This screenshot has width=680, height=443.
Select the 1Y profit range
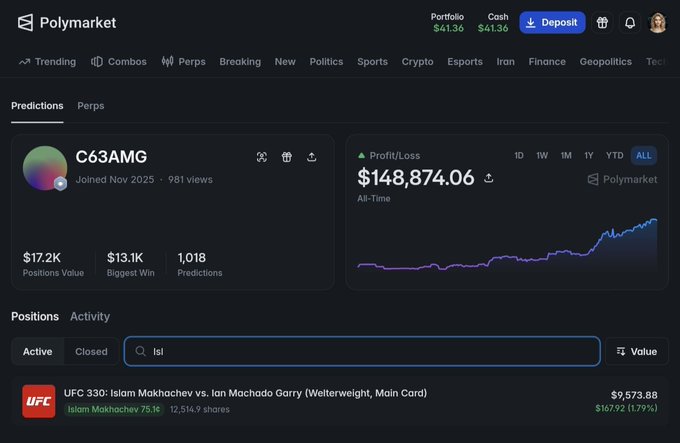tap(588, 156)
